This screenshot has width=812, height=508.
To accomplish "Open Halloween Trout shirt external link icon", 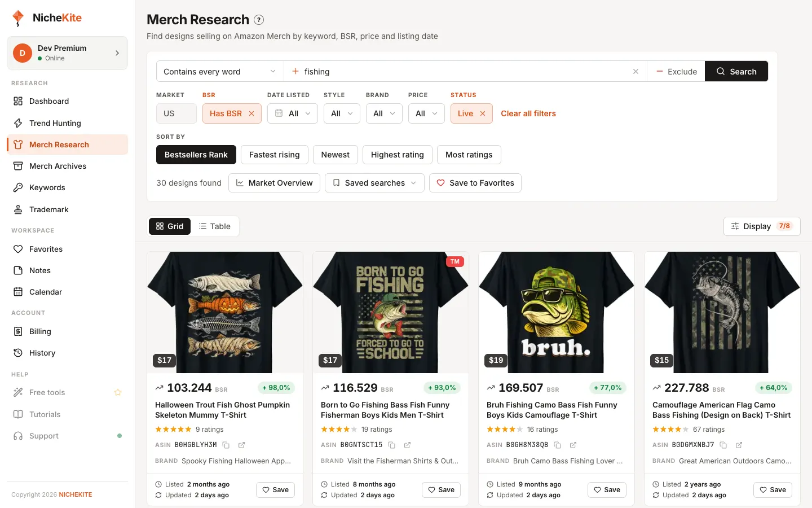I will click(x=241, y=445).
